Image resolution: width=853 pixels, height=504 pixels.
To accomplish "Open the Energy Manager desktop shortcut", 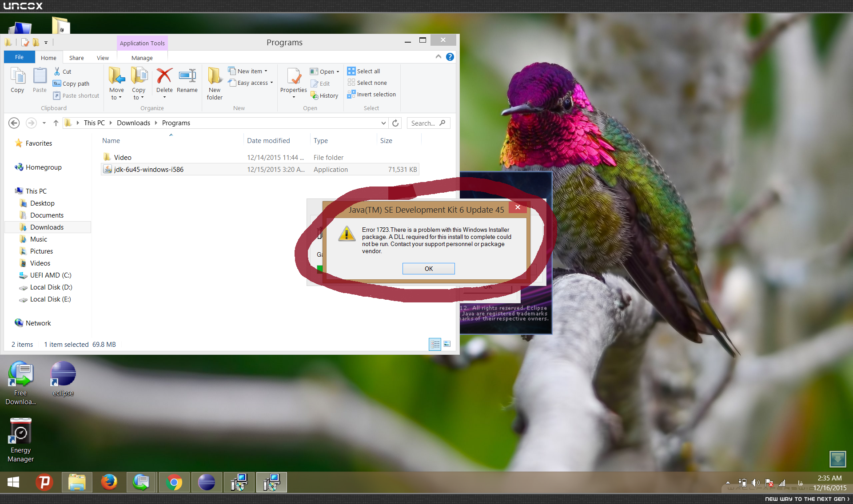I will pos(20,440).
